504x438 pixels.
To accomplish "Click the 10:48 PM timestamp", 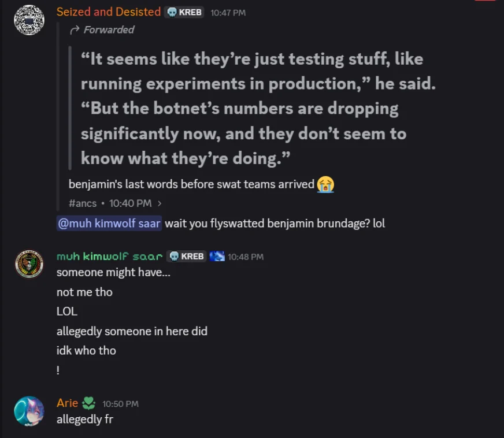I will tap(246, 256).
